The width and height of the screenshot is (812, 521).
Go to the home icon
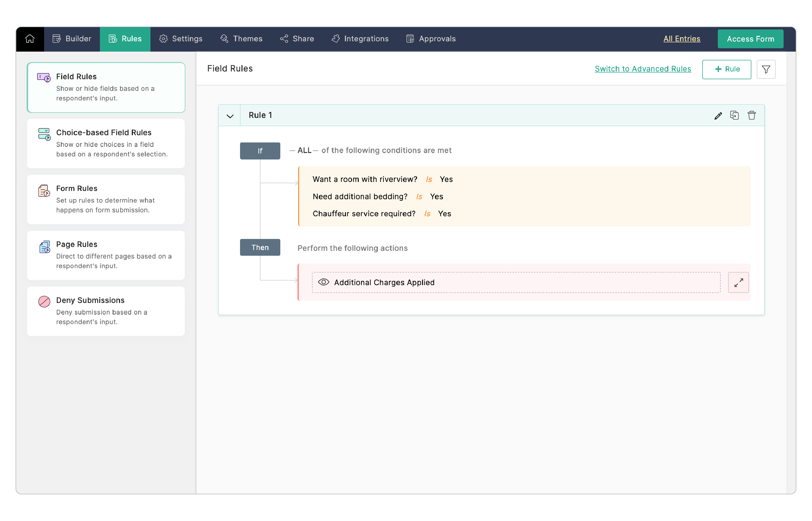pyautogui.click(x=30, y=39)
